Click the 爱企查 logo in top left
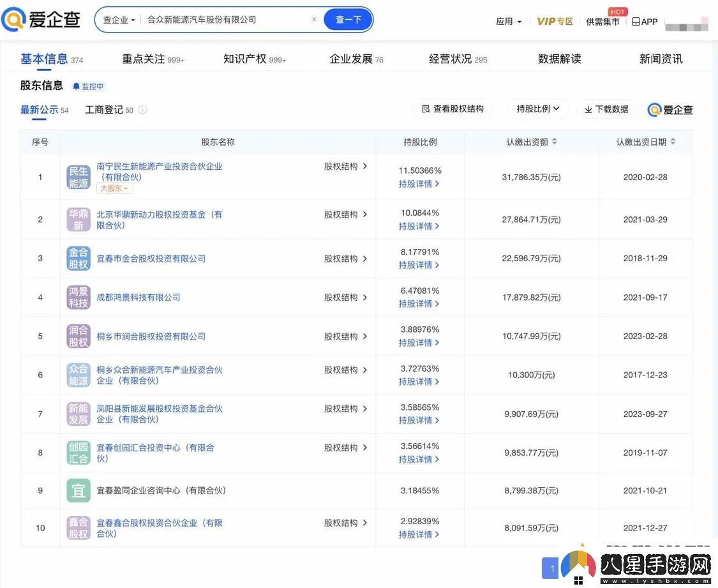Screen dimensions: 718x588 coord(41,20)
